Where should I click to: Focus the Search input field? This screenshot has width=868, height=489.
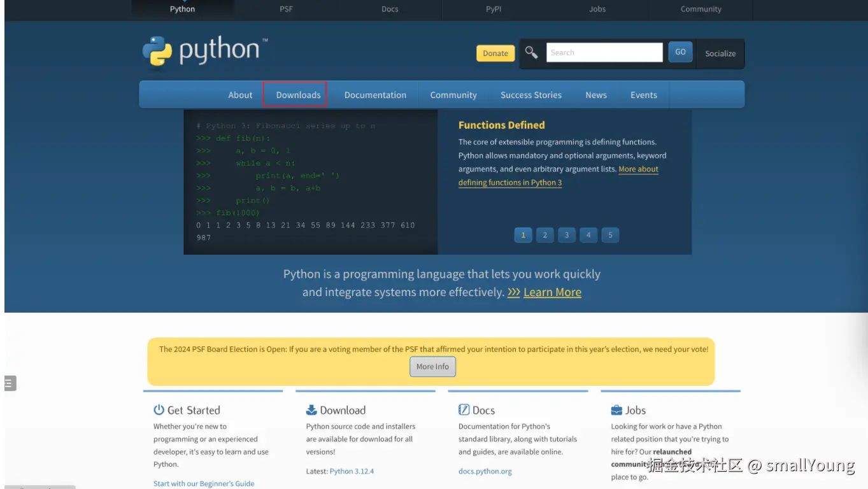point(604,52)
